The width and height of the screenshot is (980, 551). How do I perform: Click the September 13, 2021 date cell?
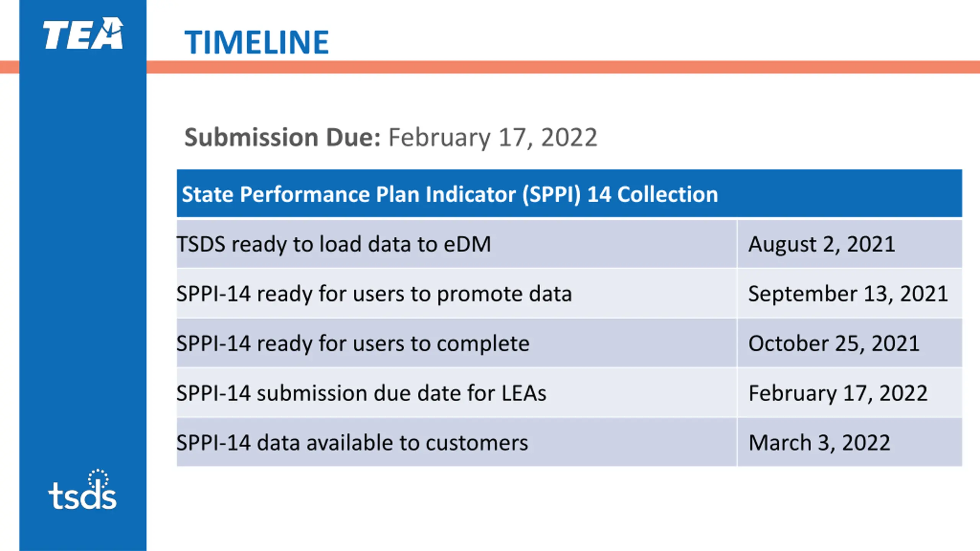(x=848, y=293)
